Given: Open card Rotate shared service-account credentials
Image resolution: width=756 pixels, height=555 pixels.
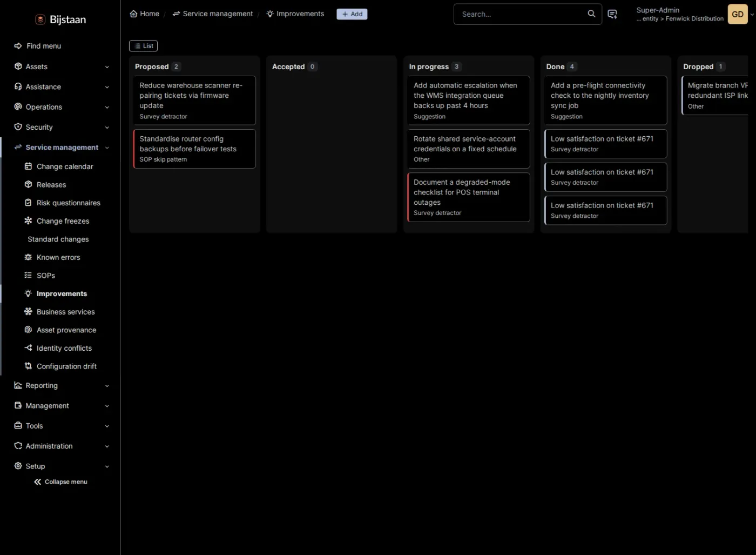Looking at the screenshot, I should coord(469,149).
